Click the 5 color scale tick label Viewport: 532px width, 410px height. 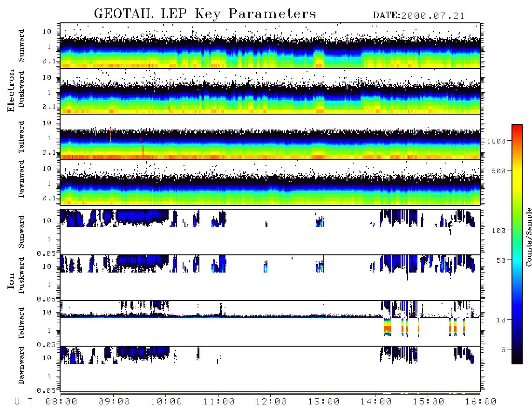[504, 349]
